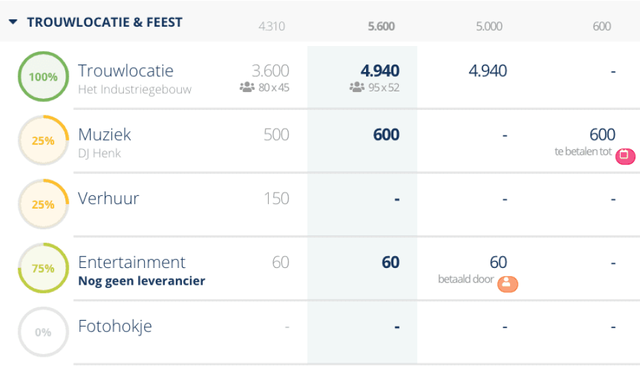This screenshot has width=640, height=366.
Task: Open the Verhuur budget item
Action: coord(109,199)
